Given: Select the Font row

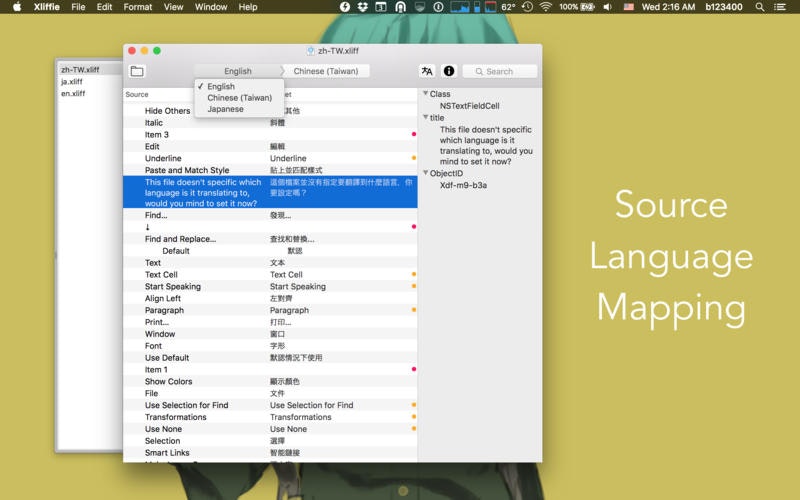Looking at the screenshot, I should [270, 346].
